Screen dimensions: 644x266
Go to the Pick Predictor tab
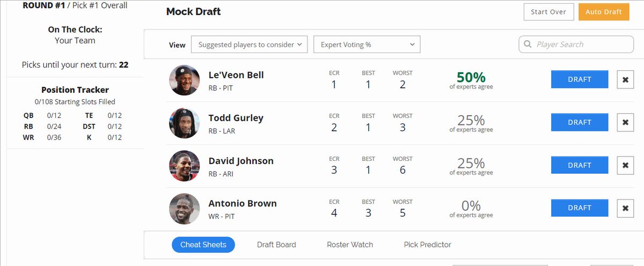428,245
